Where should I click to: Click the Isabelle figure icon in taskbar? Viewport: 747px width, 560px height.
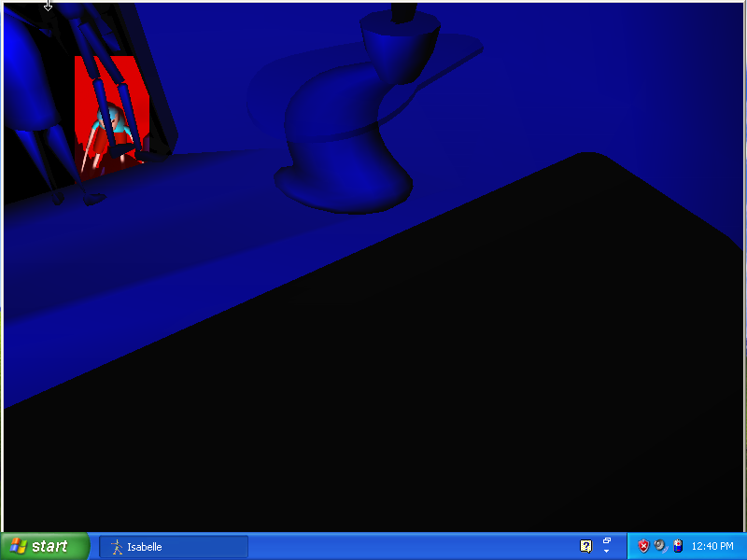tap(117, 547)
